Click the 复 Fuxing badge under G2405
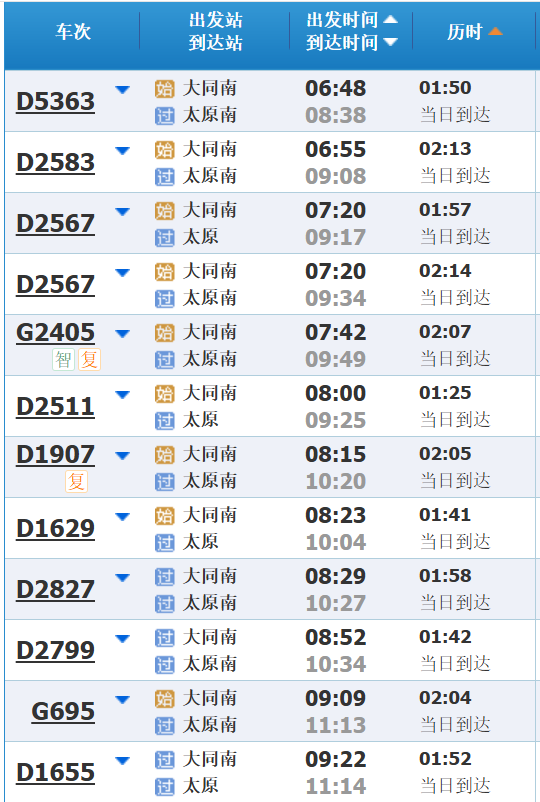The image size is (540, 802). pyautogui.click(x=89, y=360)
